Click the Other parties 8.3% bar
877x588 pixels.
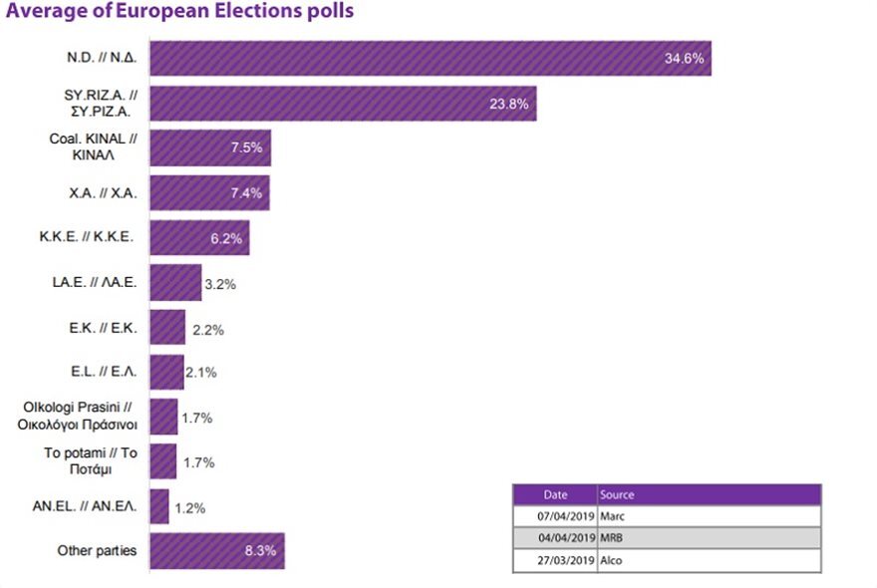pos(217,550)
